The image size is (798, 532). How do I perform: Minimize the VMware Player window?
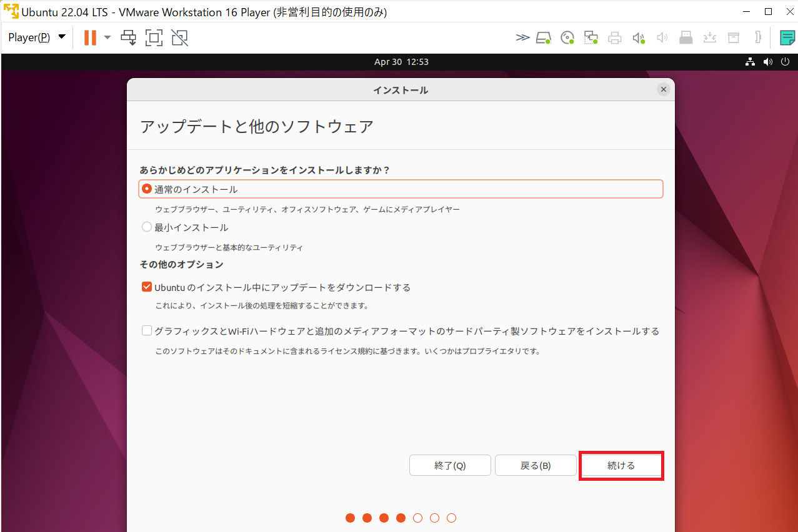746,11
